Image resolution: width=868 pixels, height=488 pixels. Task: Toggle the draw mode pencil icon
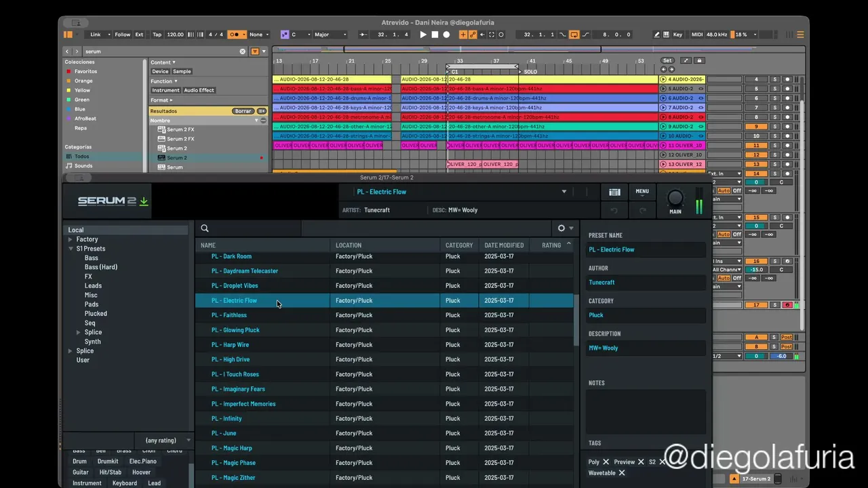coord(656,35)
